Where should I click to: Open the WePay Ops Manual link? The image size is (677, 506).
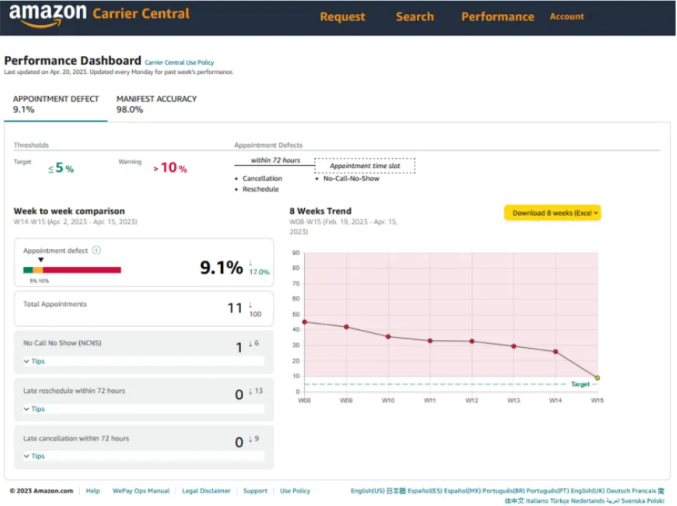tap(141, 491)
